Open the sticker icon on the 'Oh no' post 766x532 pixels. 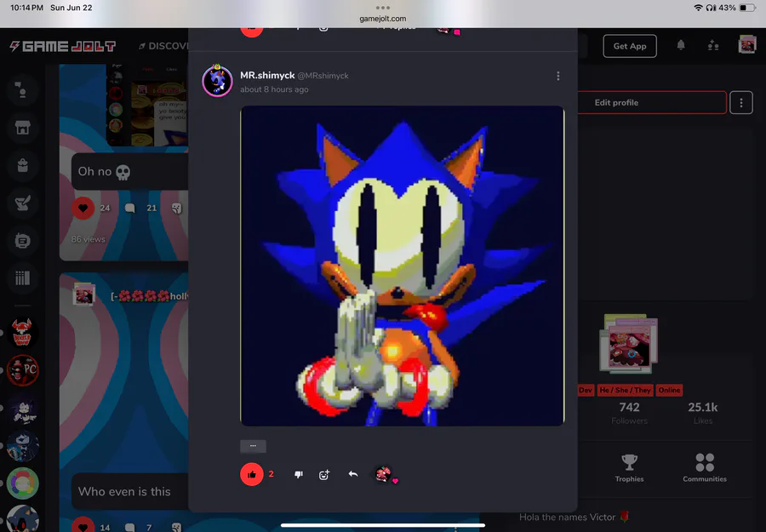tap(176, 209)
